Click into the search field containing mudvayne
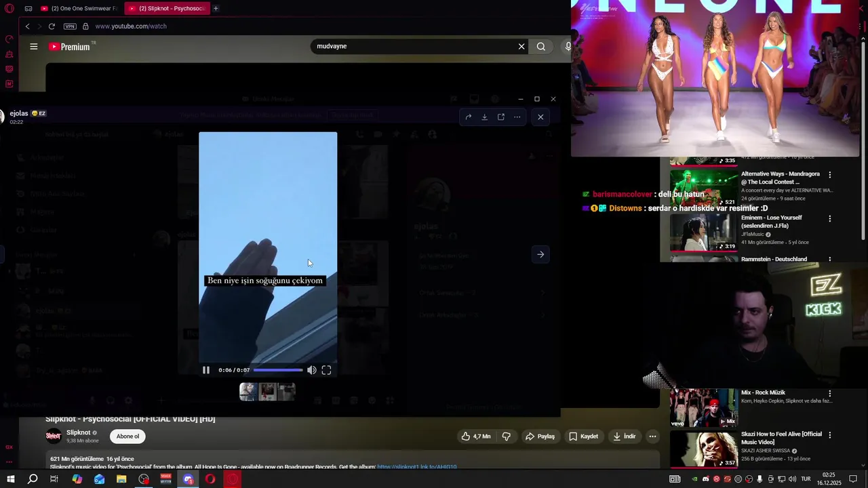The height and width of the screenshot is (488, 868). pyautogui.click(x=414, y=46)
